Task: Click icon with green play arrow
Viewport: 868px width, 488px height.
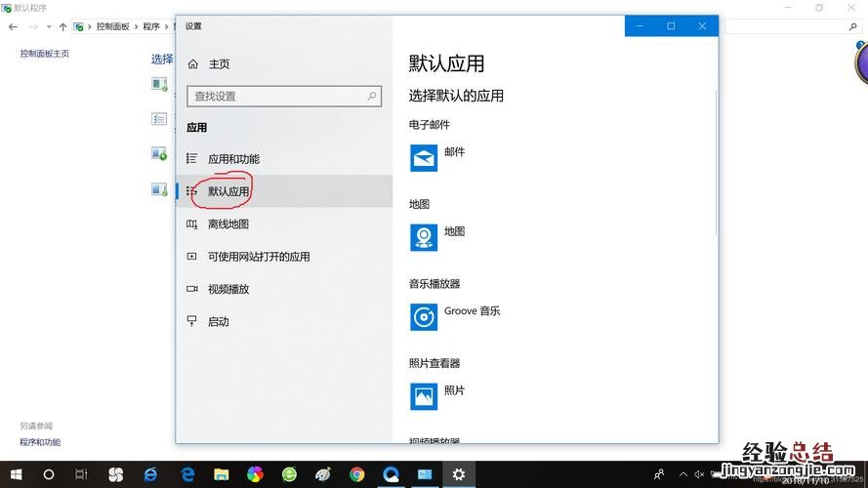Action: (159, 154)
